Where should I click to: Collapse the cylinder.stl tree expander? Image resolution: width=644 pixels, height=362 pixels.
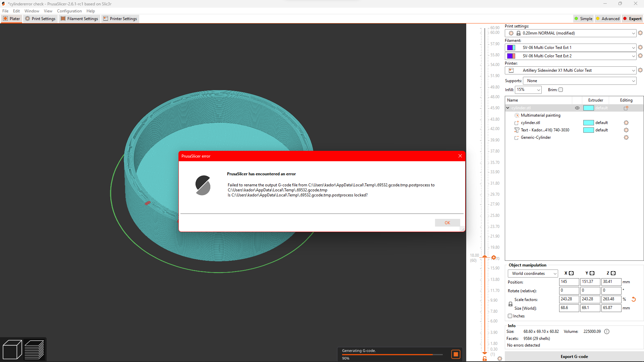[508, 108]
